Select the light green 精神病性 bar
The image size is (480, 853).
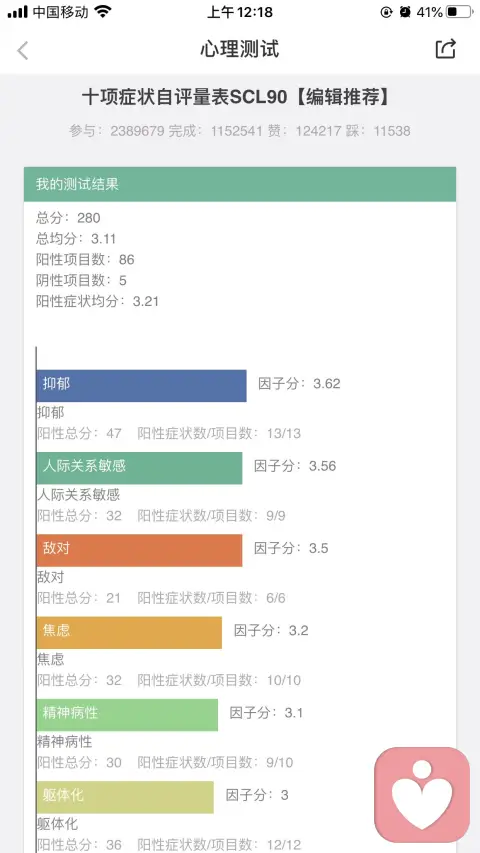click(x=127, y=715)
